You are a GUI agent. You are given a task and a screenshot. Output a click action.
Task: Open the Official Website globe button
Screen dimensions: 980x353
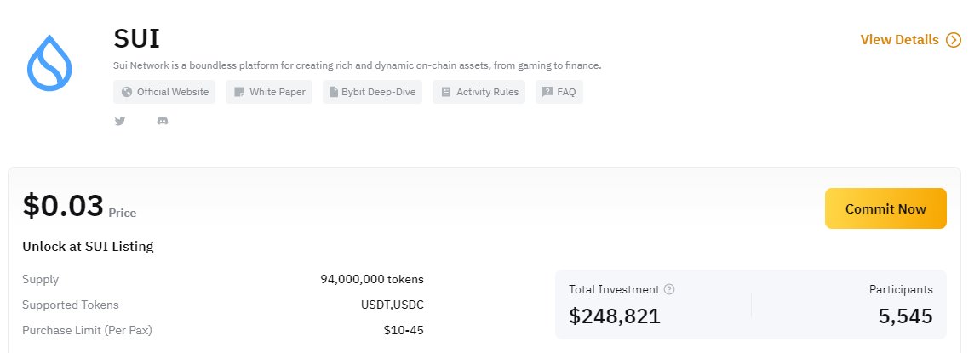coord(164,92)
